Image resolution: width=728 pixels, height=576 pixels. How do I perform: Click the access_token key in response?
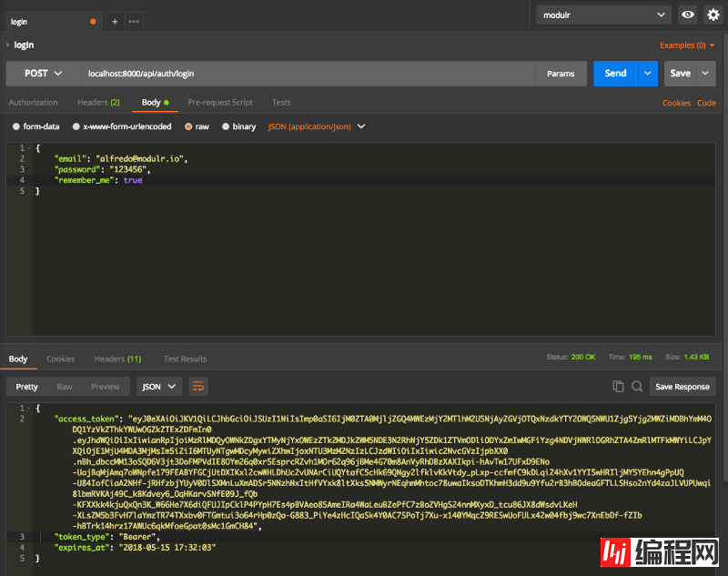(x=88, y=419)
